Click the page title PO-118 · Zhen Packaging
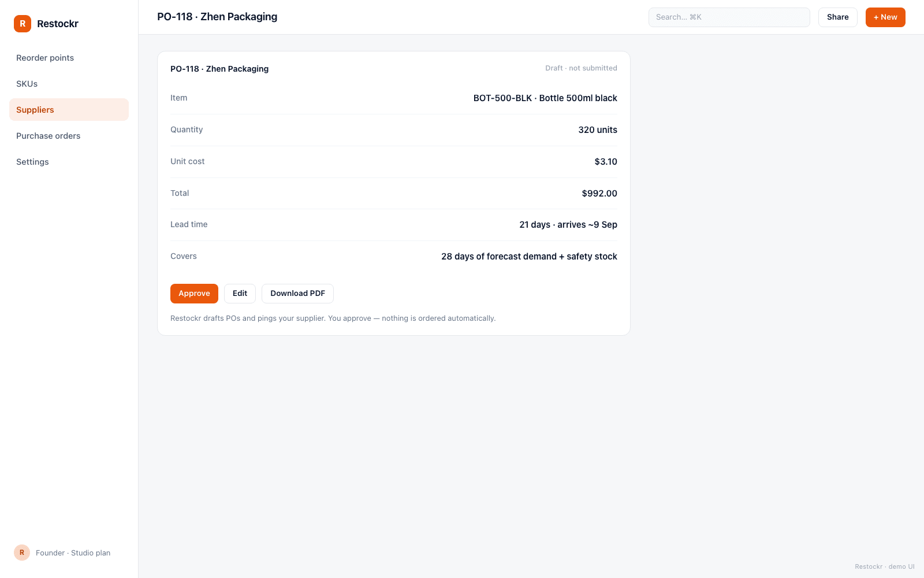This screenshot has width=924, height=578. point(217,17)
